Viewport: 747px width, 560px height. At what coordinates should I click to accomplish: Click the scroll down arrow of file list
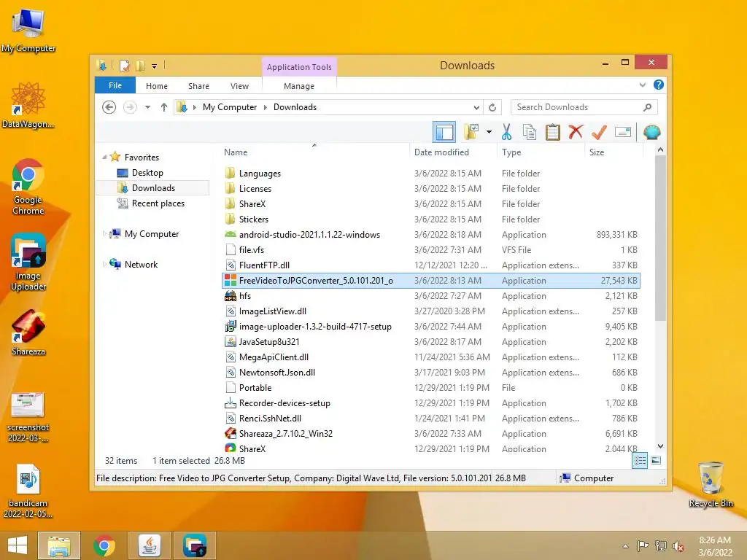point(660,446)
